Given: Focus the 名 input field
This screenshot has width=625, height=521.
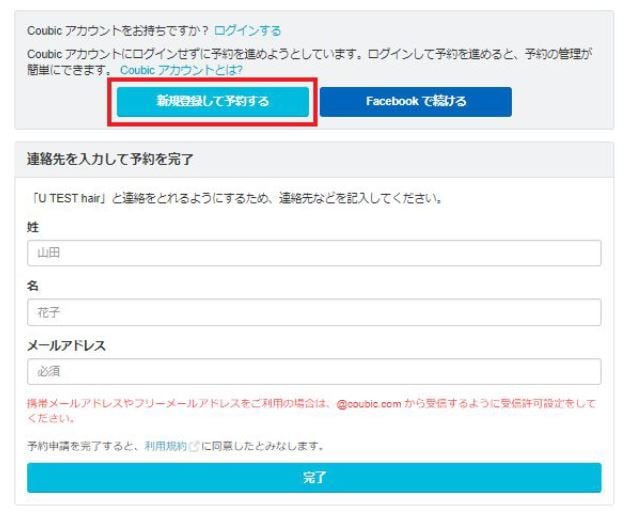Looking at the screenshot, I should point(314,312).
